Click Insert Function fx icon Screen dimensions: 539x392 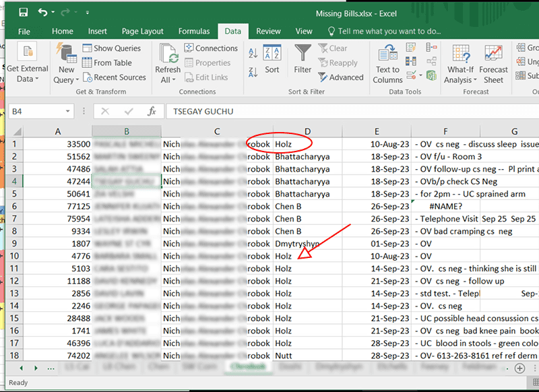tap(152, 111)
